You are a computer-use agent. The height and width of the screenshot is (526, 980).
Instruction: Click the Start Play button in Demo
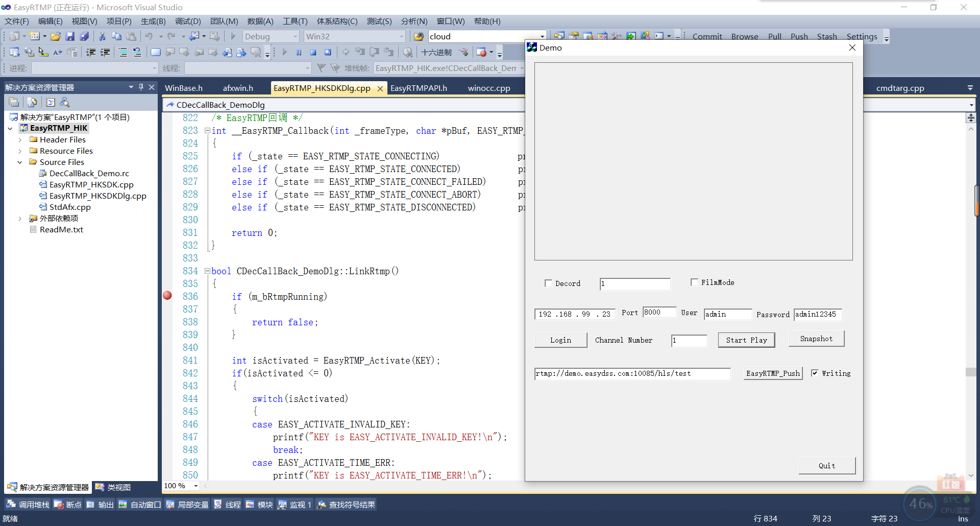click(x=746, y=340)
